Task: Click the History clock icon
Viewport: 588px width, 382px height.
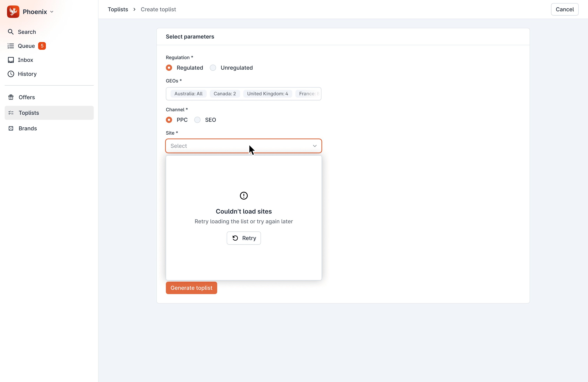Action: pos(11,74)
